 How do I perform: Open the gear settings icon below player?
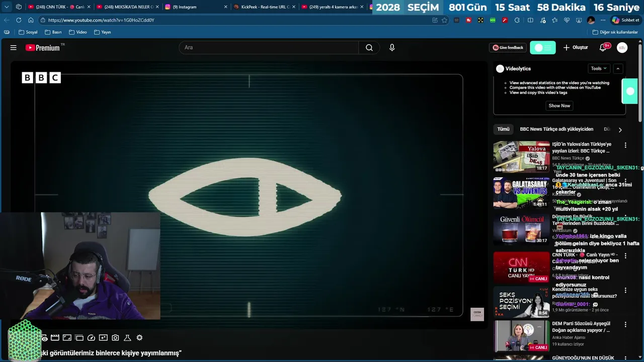pyautogui.click(x=139, y=338)
